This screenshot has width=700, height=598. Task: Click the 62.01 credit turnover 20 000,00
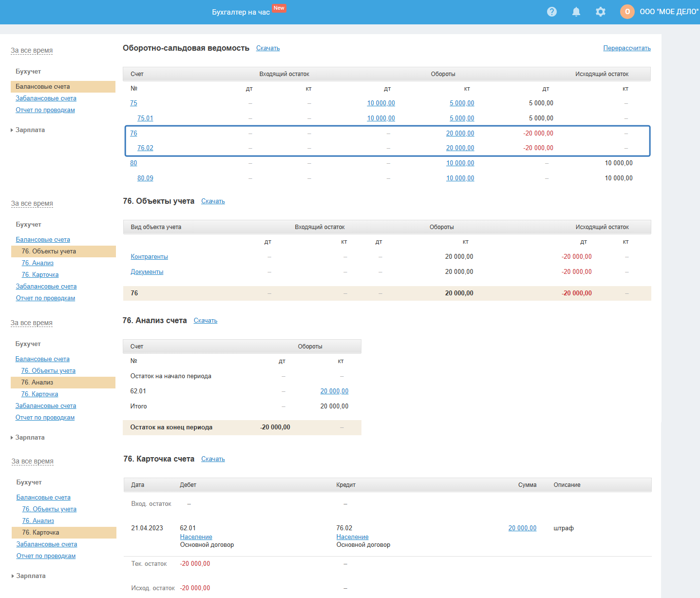[x=334, y=391]
